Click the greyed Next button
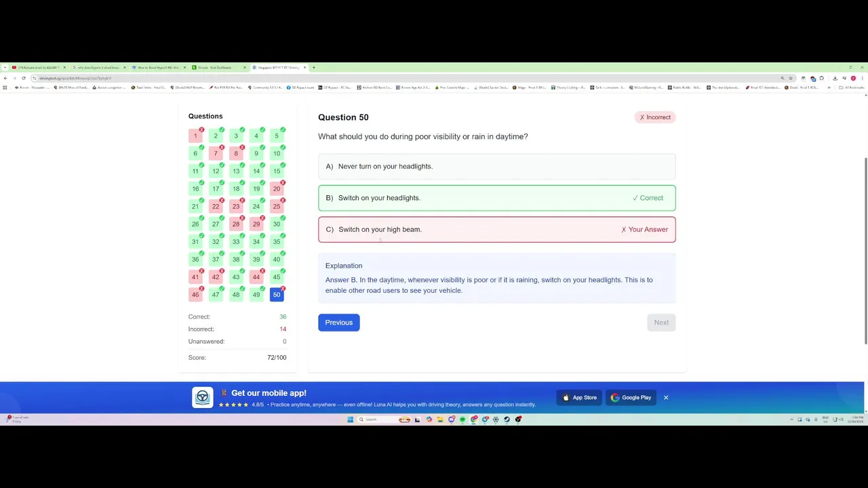Viewport: 868px width, 488px height. point(661,322)
